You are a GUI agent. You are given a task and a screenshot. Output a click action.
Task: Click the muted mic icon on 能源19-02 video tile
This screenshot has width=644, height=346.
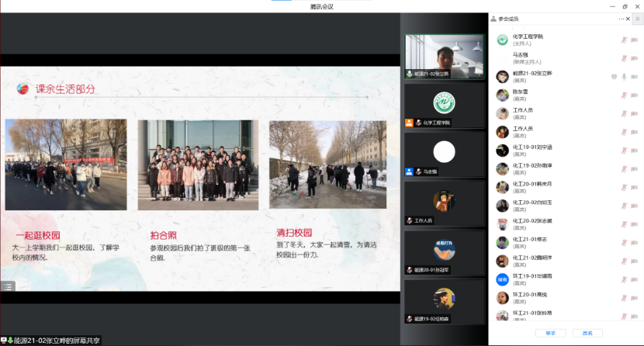[410, 319]
